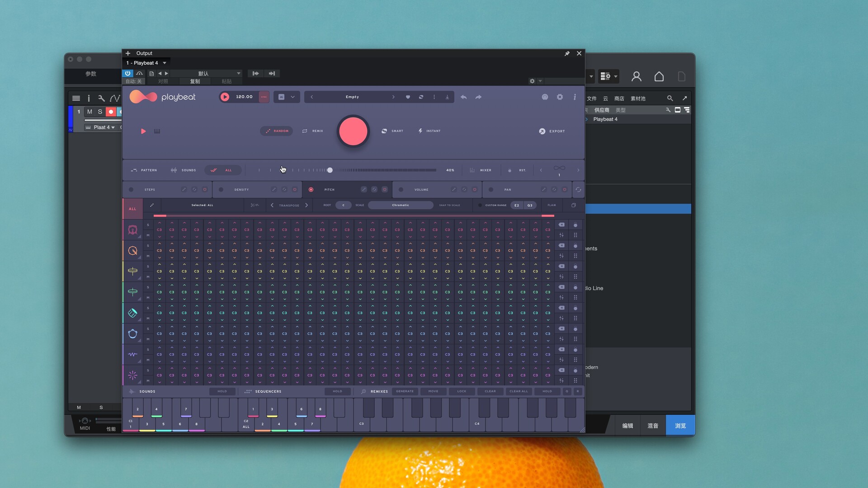The image size is (868, 488).
Task: Undo the last action in Playbeat
Action: [x=463, y=97]
